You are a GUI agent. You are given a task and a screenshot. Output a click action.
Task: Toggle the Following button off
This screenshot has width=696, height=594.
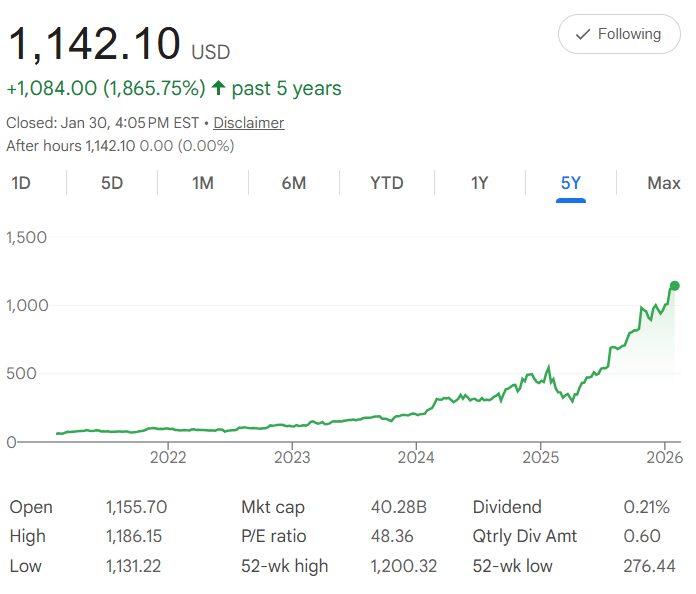(x=619, y=34)
